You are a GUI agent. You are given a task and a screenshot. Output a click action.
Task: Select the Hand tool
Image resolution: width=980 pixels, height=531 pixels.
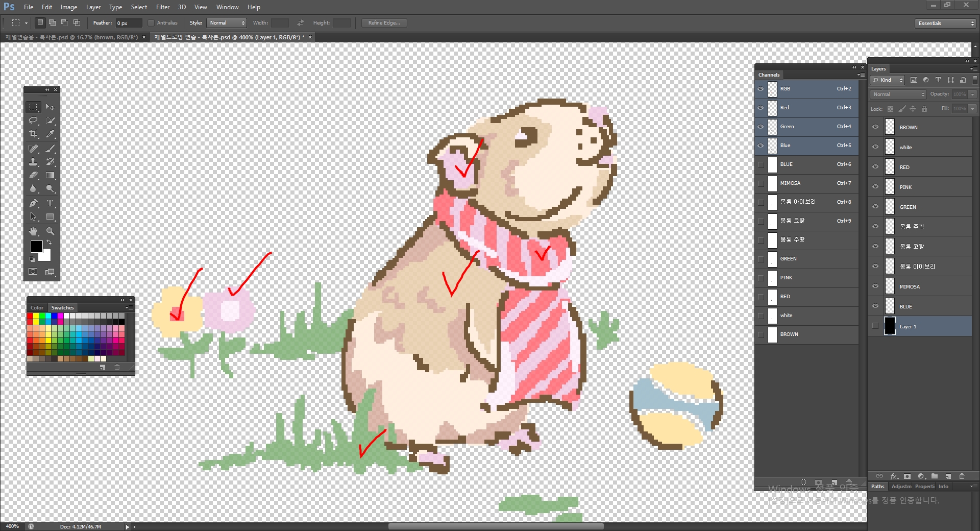(33, 231)
